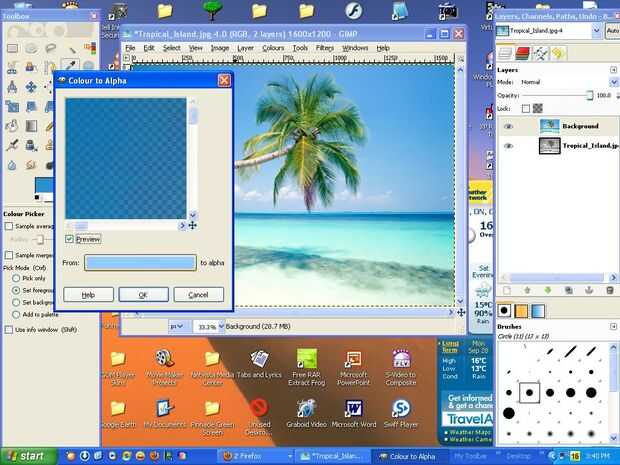Switch to the Channels tab in dock
The image size is (620, 465).
point(522,53)
